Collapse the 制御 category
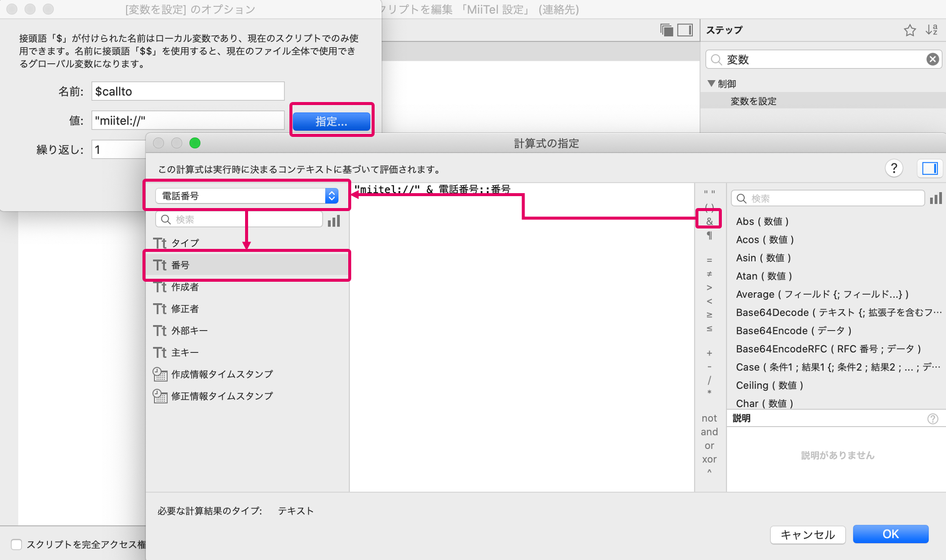Screen dimensions: 946x560 coord(711,84)
